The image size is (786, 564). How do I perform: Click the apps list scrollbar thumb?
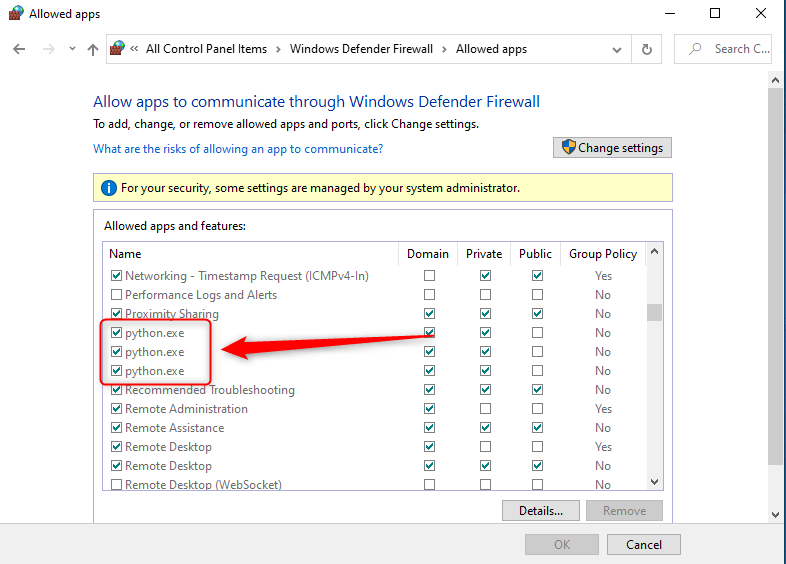coord(654,312)
